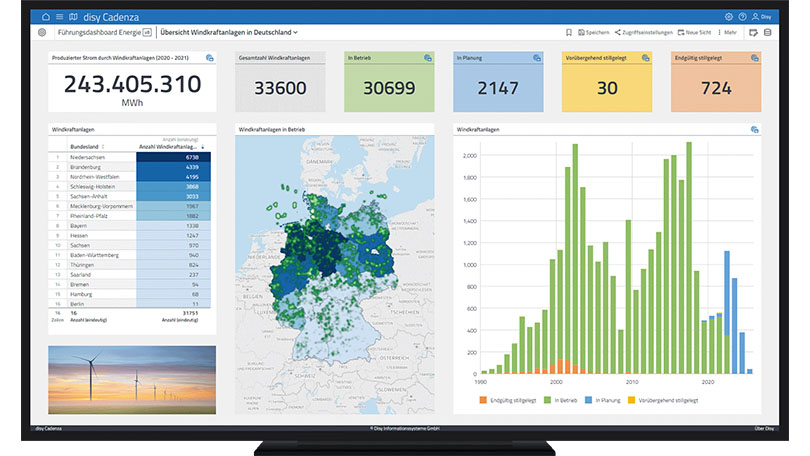Screen dimensions: 810x456
Task: Open the database panel icon
Action: [x=768, y=32]
